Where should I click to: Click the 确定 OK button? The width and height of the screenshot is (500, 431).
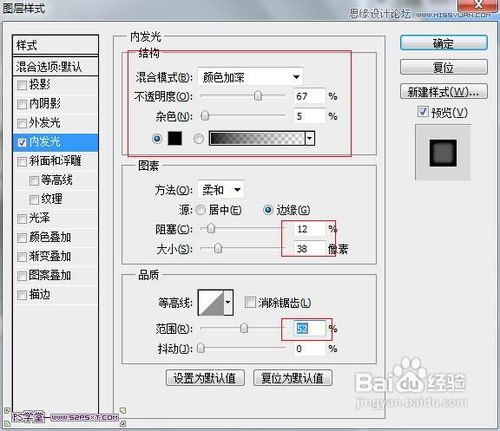tap(444, 43)
